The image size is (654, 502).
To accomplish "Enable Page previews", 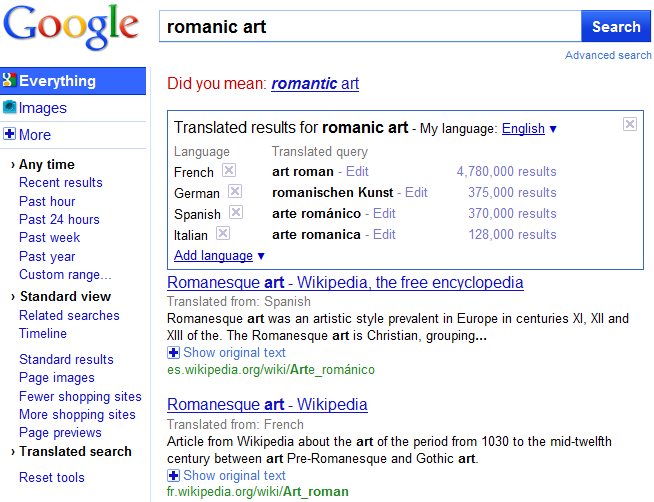I will (60, 433).
